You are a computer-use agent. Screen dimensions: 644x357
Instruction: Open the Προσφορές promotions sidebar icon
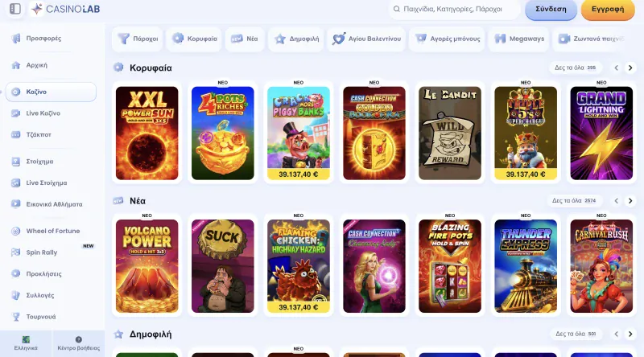(x=15, y=38)
